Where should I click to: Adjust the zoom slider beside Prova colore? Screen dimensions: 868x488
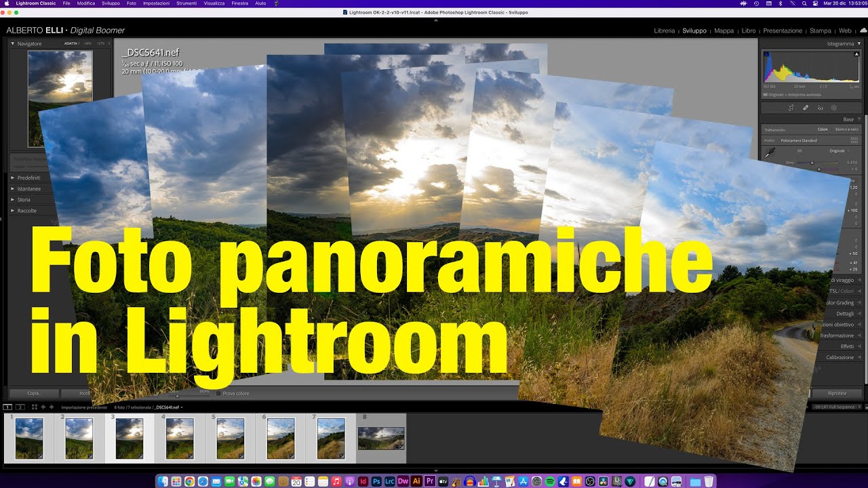click(x=177, y=396)
